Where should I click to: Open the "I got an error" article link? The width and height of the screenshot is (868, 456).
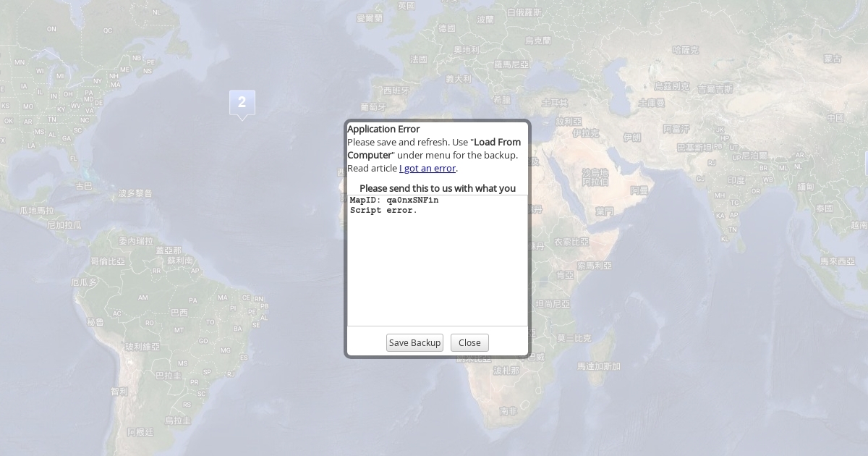427,168
